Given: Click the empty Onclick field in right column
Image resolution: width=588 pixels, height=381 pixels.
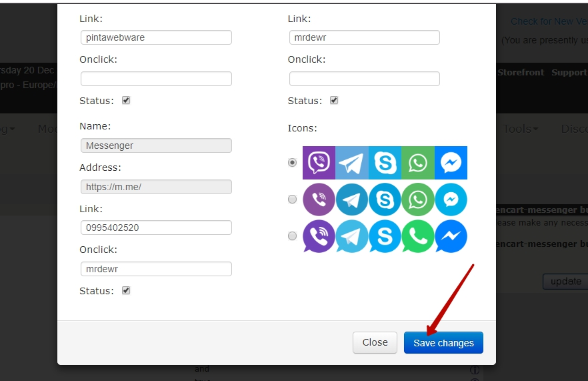Looking at the screenshot, I should [x=365, y=79].
